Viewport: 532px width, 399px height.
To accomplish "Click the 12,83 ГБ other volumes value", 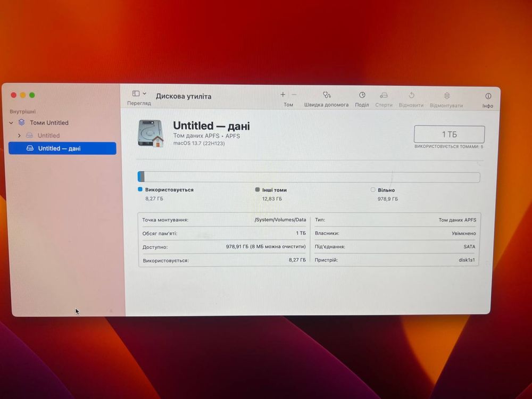I will point(272,199).
